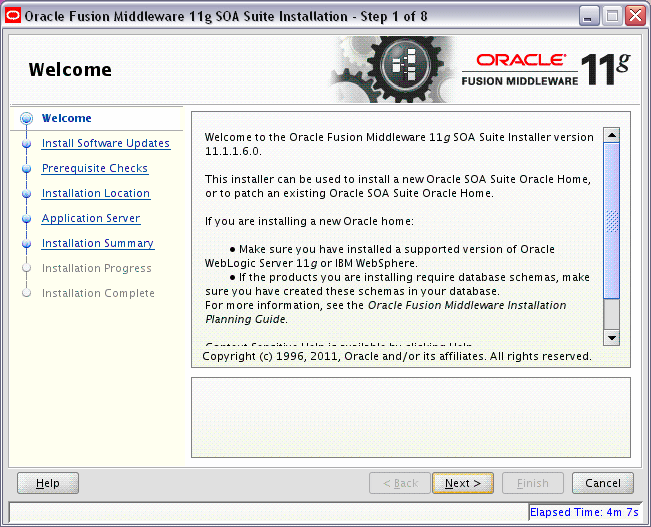The height and width of the screenshot is (527, 651).
Task: Click the Application Server step bullet
Action: pos(27,218)
